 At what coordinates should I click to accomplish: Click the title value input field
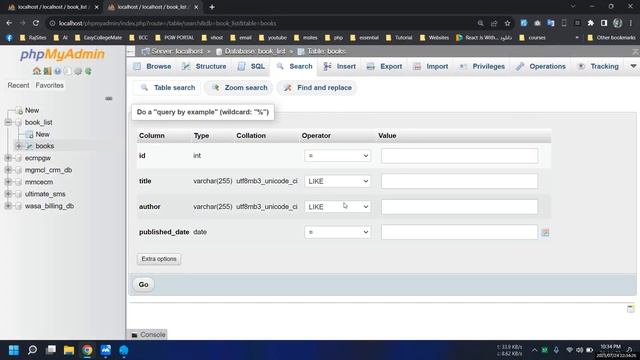pyautogui.click(x=459, y=181)
